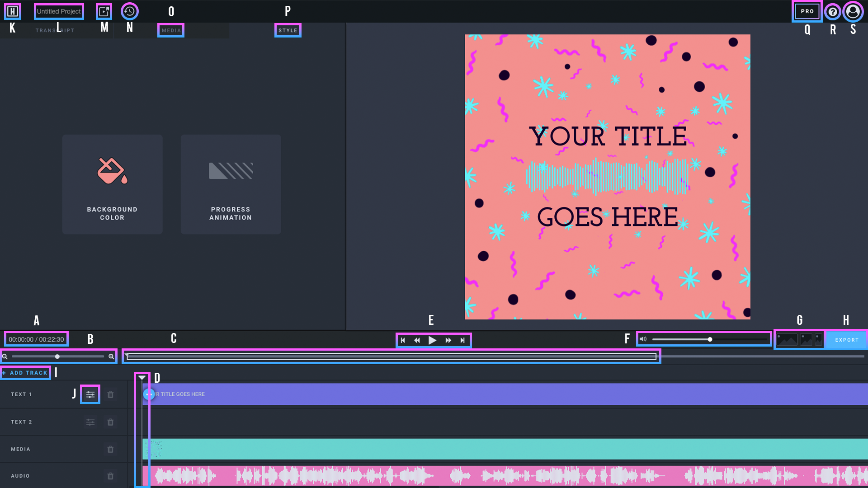The height and width of the screenshot is (488, 868).
Task: Click the Background Color tool icon
Action: point(112,171)
